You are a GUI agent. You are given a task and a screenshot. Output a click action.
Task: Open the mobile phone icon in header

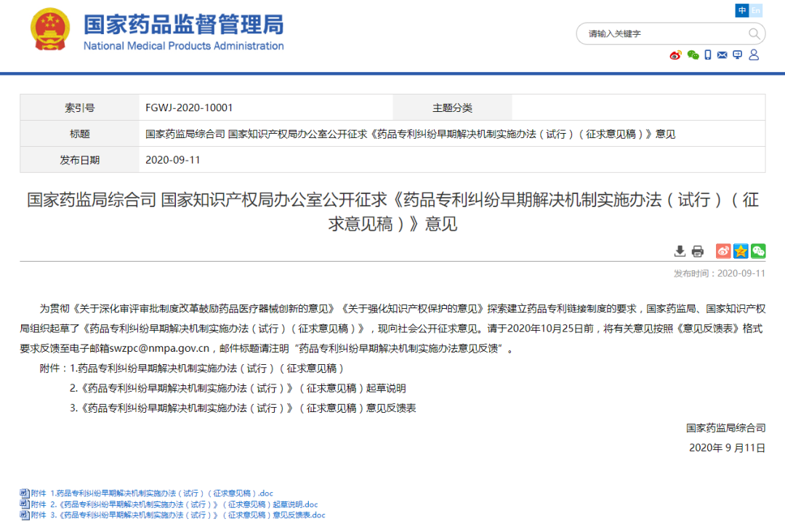tap(707, 55)
